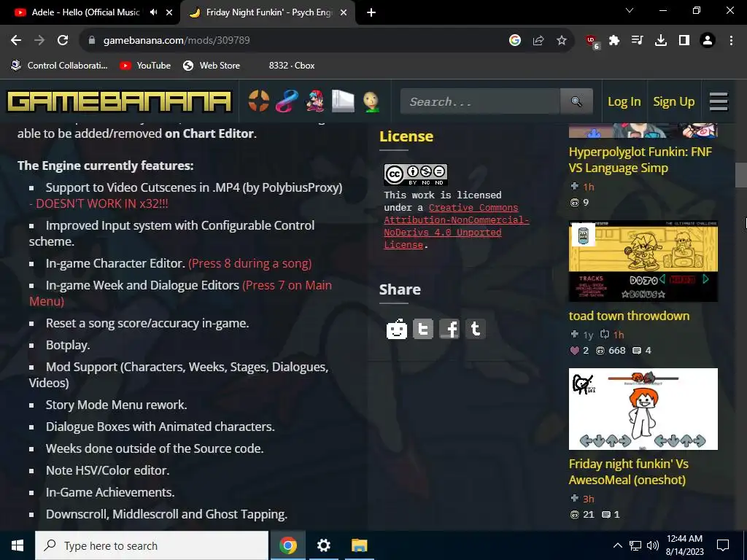Open the toad town throwdown link

tap(629, 316)
